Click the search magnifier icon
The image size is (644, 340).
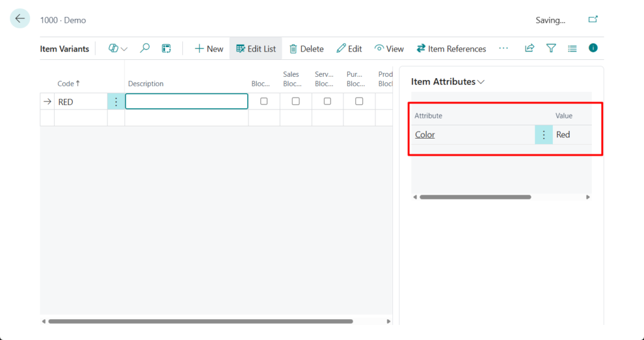(145, 48)
